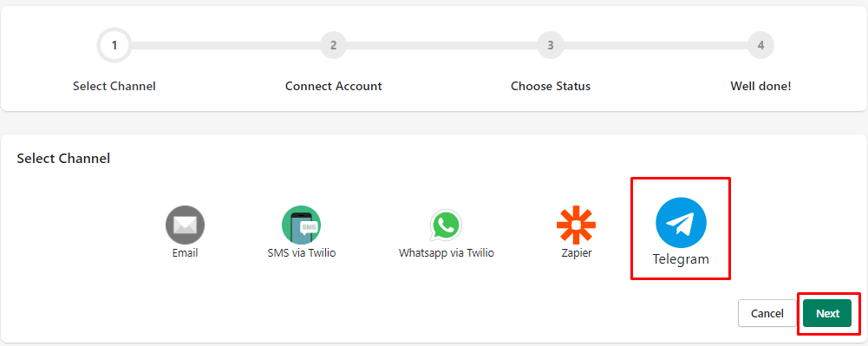Choose the blue Telegram paper-plane icon
The width and height of the screenshot is (868, 346).
(681, 223)
